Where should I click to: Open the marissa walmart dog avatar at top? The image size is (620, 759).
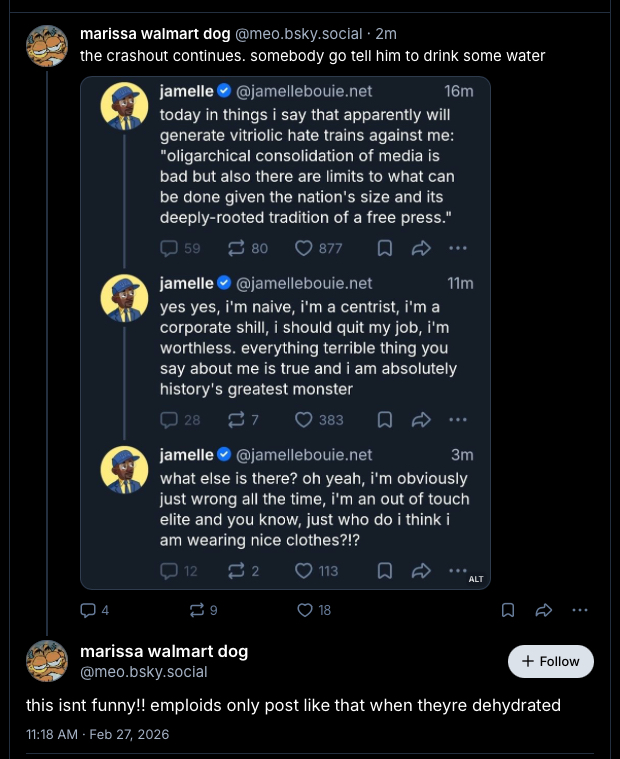click(x=47, y=46)
